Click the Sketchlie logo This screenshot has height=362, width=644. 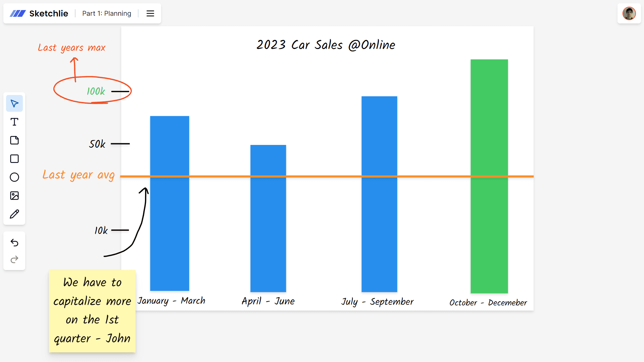pyautogui.click(x=39, y=13)
